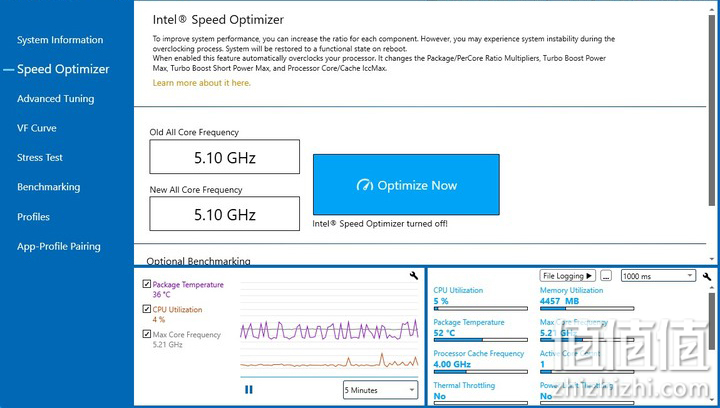Click the wrench icon above the graph
Image resolution: width=720 pixels, height=408 pixels.
pos(413,275)
